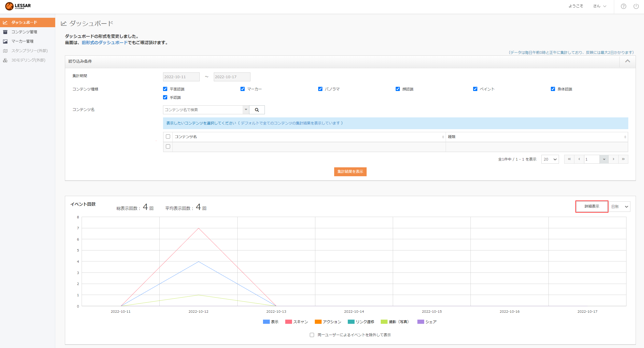Viewport: 644px width, 348px height.
Task: Open the 日別 period dropdown
Action: tap(619, 207)
